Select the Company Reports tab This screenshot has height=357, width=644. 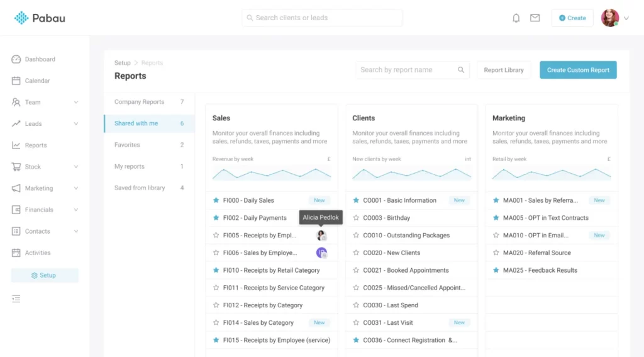click(x=139, y=102)
